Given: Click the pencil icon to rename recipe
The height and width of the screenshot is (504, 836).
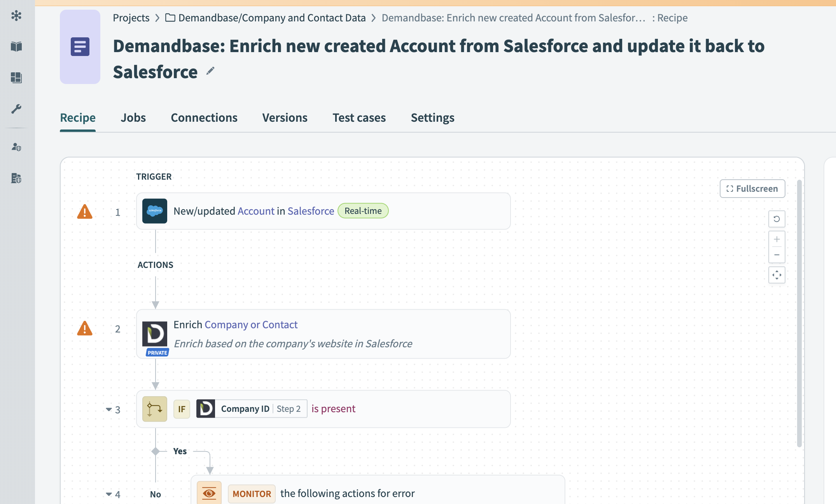Looking at the screenshot, I should coord(210,71).
